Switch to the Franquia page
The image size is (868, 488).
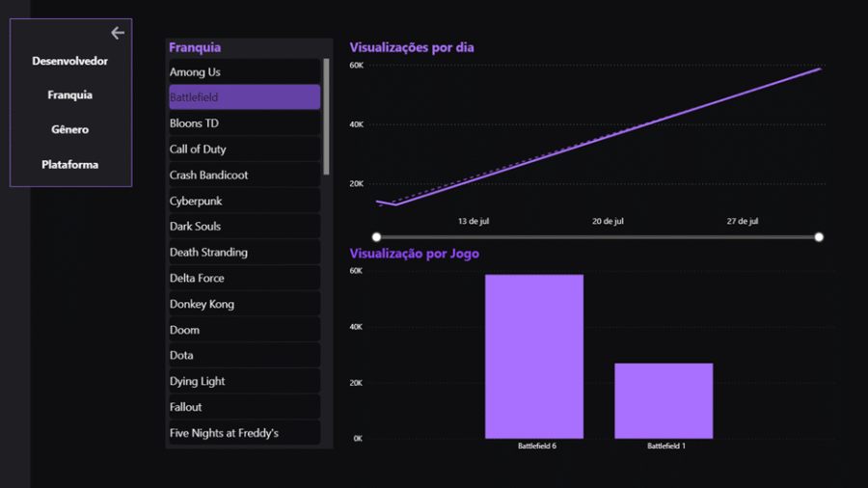(69, 95)
